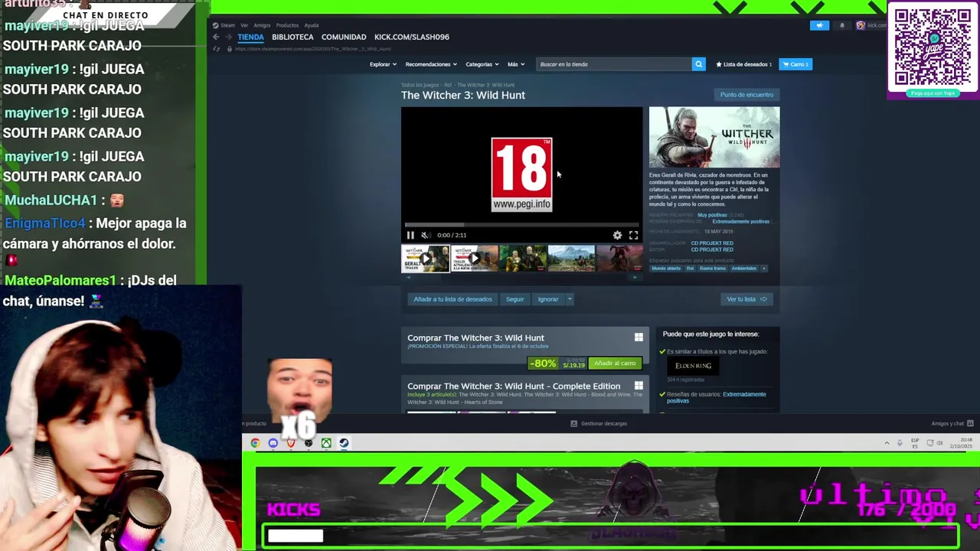980x551 pixels.
Task: Switch to the TIENDA tab
Action: (250, 37)
